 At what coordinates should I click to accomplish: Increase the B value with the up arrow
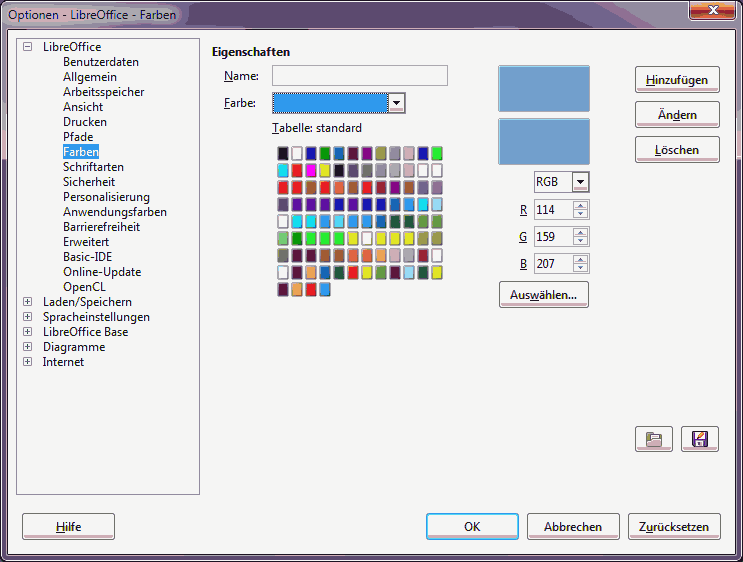click(x=580, y=259)
